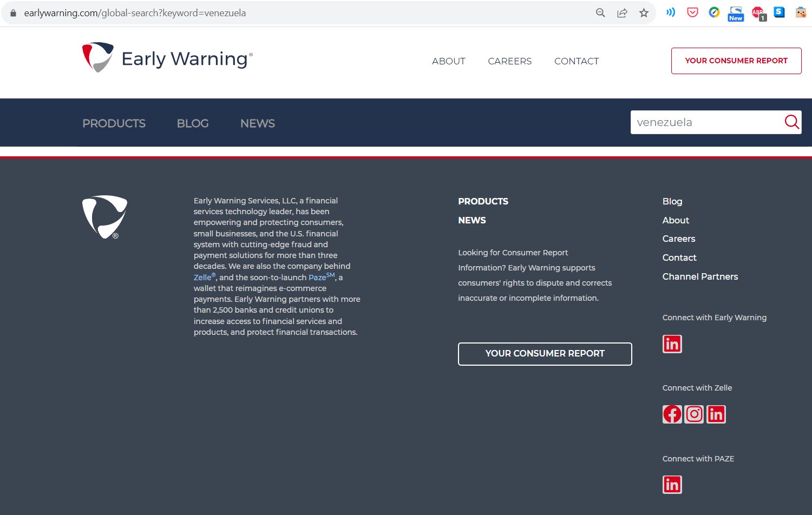Open the ABP ad blocker extension
Screen dimensions: 812x515
click(x=758, y=14)
